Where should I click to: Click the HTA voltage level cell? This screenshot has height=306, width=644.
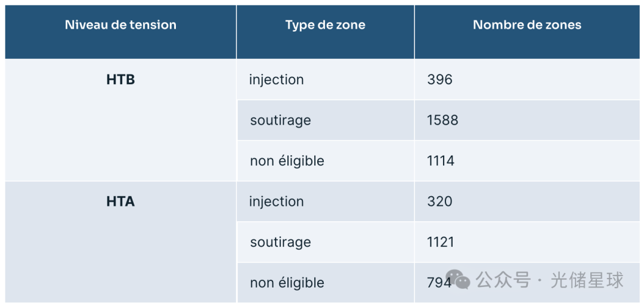tap(120, 202)
